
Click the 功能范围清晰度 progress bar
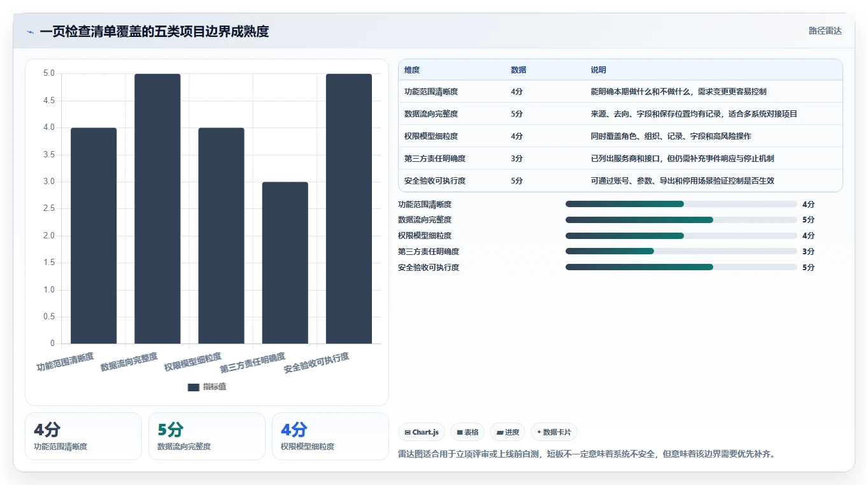click(681, 204)
